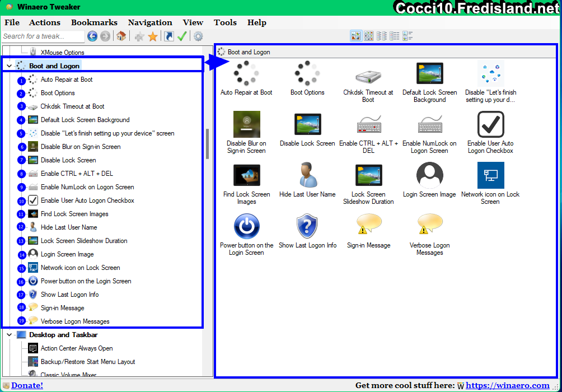Click the gray add bookmark star
The height and width of the screenshot is (392, 562).
pos(139,36)
